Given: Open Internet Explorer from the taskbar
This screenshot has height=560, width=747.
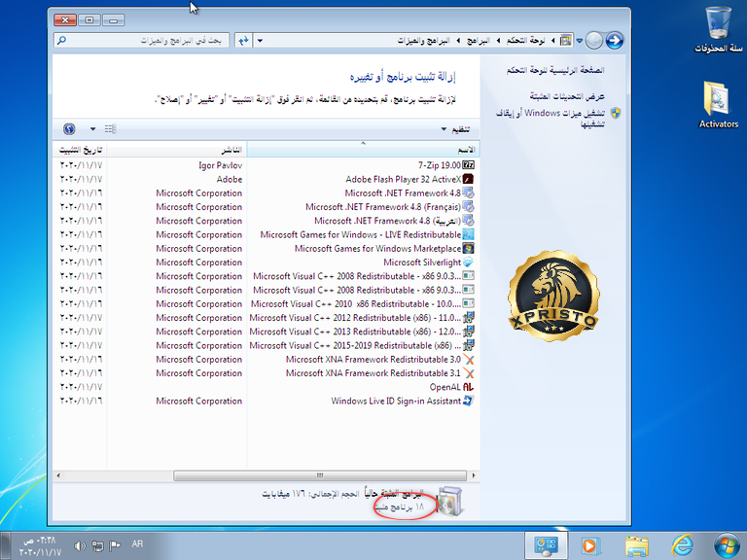Looking at the screenshot, I should [x=682, y=545].
